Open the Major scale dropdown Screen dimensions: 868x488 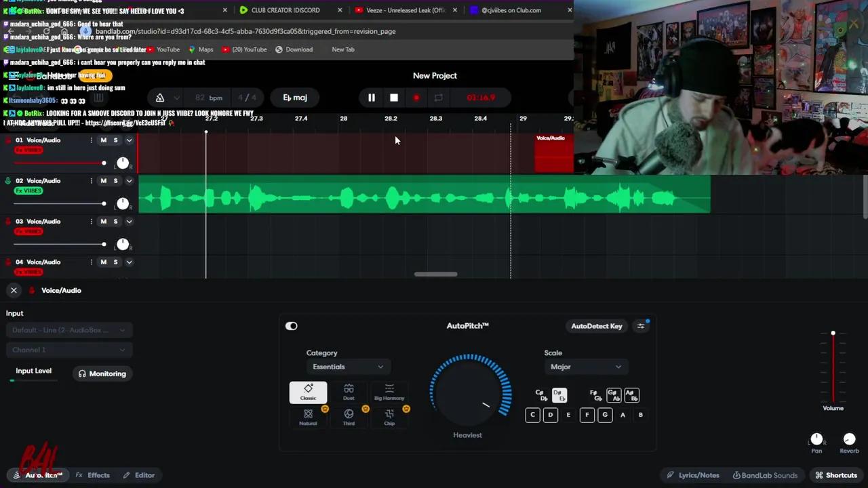coord(585,367)
